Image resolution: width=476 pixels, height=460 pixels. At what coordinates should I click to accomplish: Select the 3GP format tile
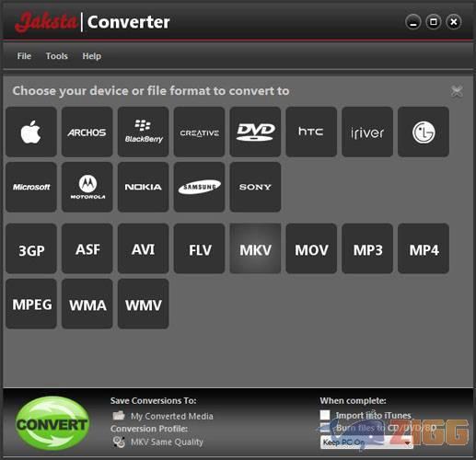point(31,248)
